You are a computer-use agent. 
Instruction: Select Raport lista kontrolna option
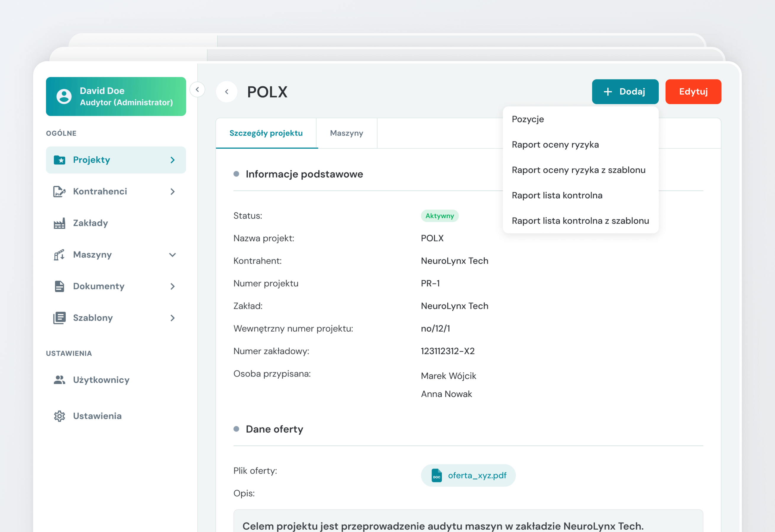[580, 195]
